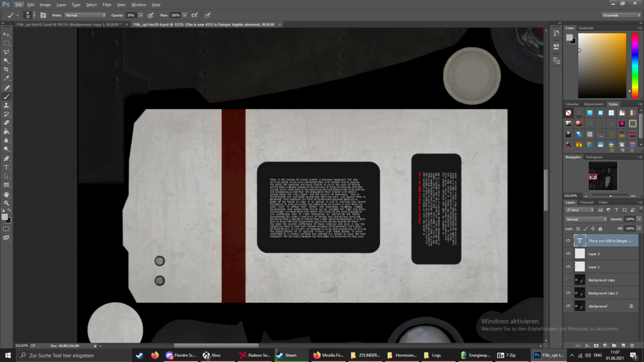Select the Clone Stamp tool
The image size is (644, 362).
click(x=6, y=106)
